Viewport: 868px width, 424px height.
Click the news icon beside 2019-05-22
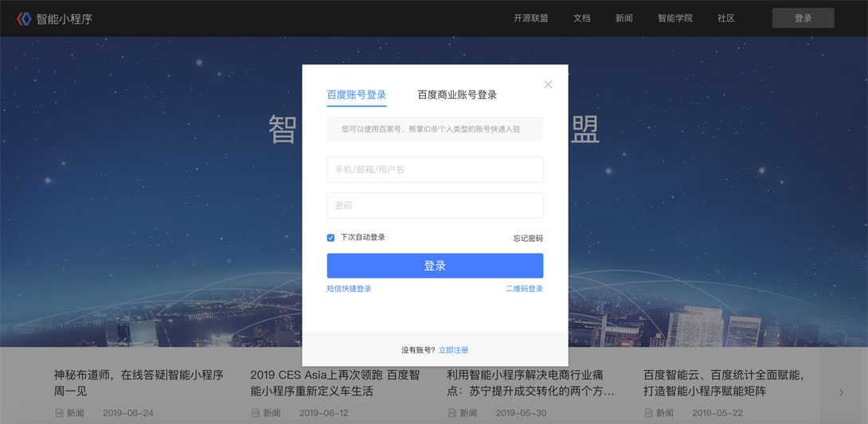648,413
